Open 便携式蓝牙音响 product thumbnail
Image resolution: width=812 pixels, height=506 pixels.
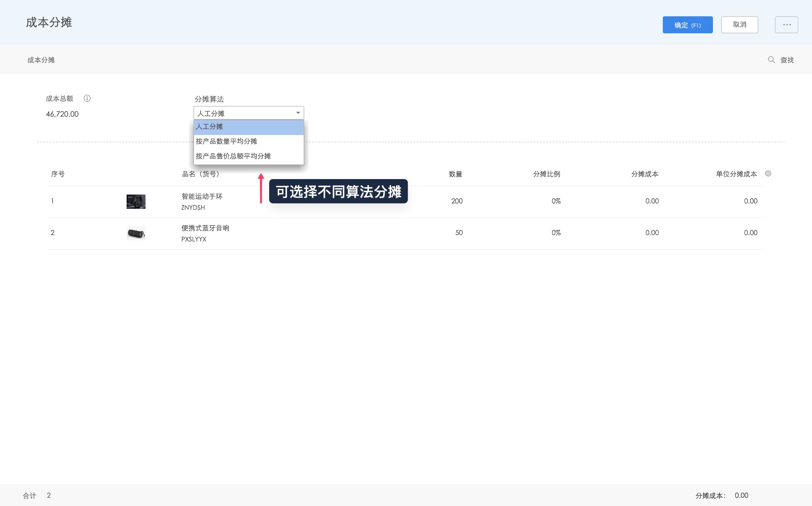136,233
